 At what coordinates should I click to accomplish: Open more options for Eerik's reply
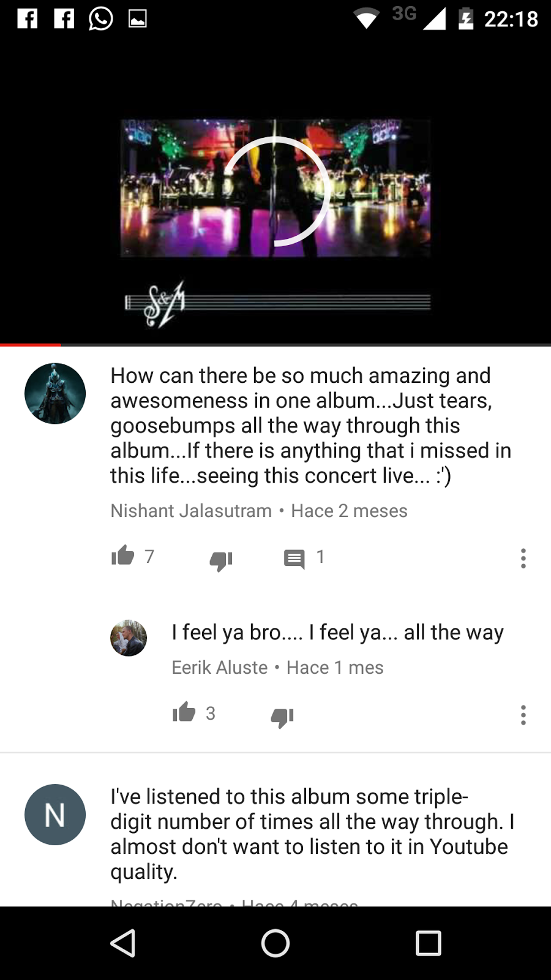[523, 715]
